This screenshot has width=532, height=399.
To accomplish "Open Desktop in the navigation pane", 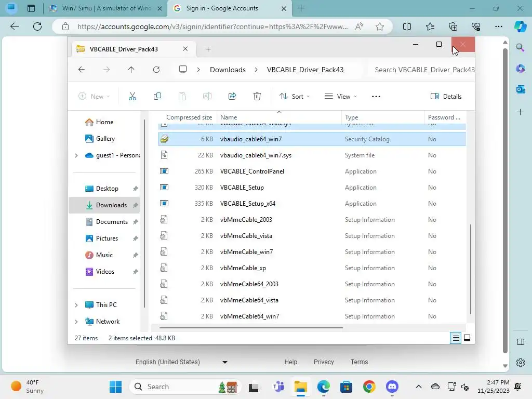I will point(107,189).
